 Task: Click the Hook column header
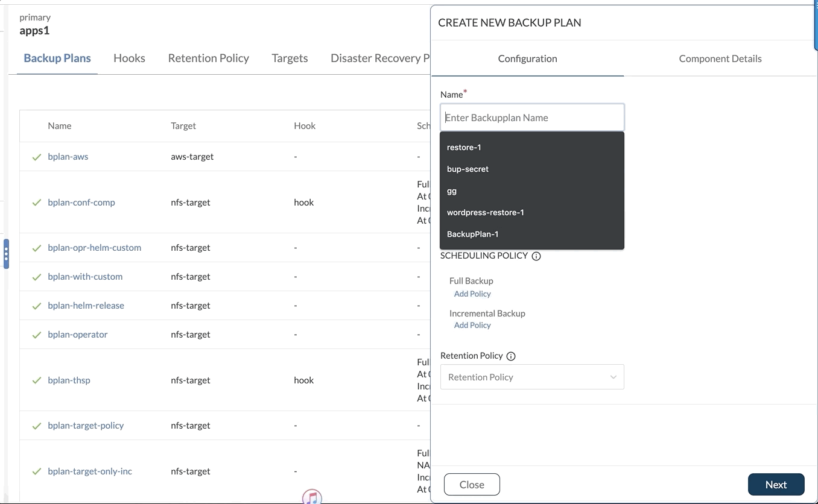click(x=305, y=125)
